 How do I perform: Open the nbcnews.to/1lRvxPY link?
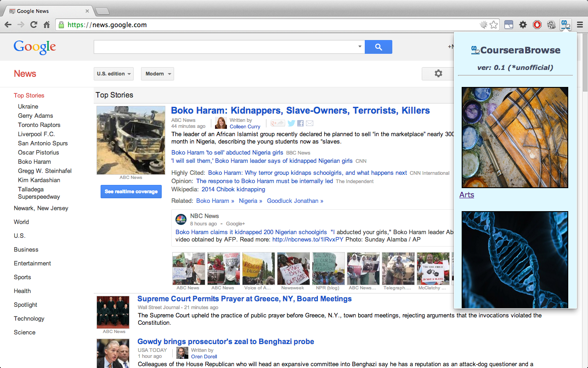pyautogui.click(x=308, y=239)
